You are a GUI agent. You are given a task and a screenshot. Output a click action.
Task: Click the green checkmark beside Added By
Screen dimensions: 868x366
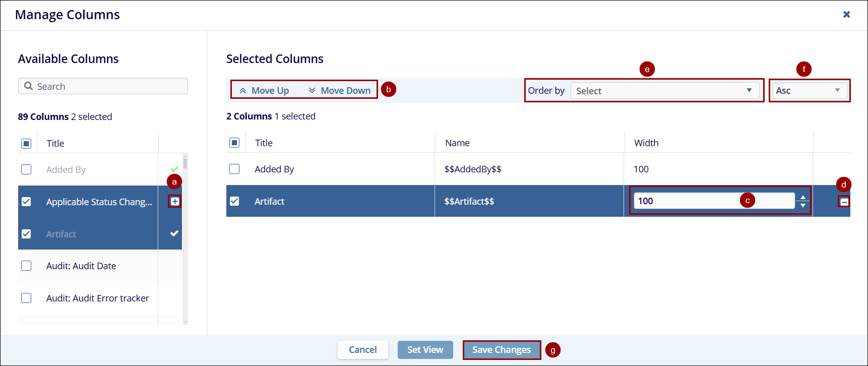(x=174, y=169)
